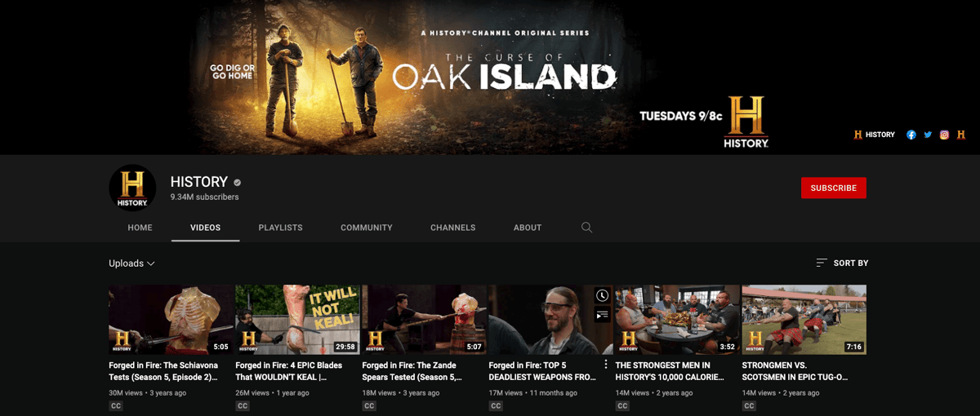Open the Zande Spears video thumbnail
Screen dimensions: 980x416
(x=425, y=320)
